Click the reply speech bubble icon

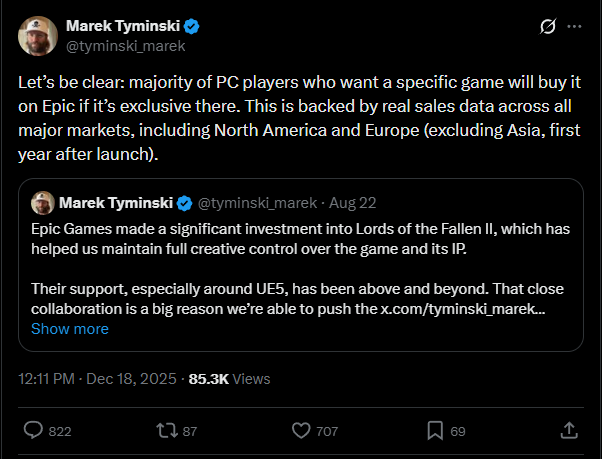[x=33, y=431]
